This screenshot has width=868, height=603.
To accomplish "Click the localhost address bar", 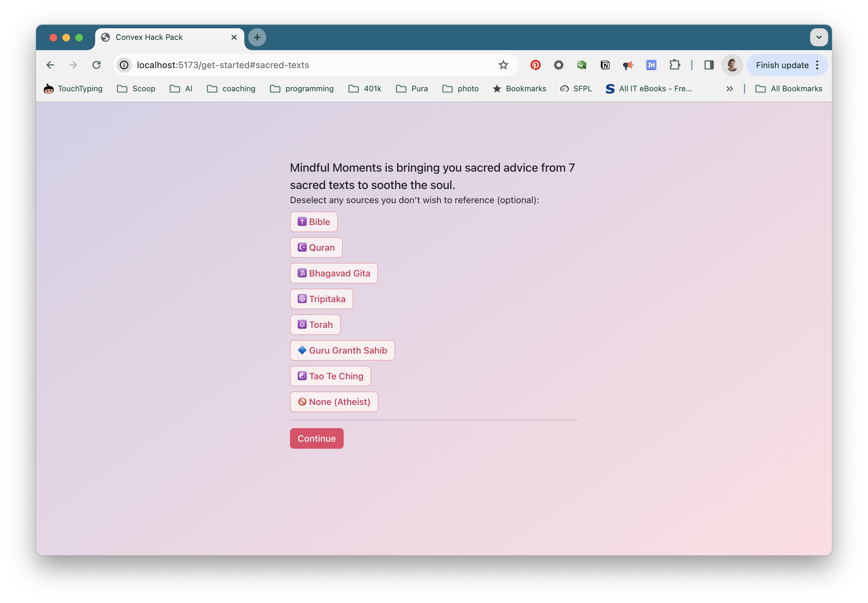I will point(310,65).
